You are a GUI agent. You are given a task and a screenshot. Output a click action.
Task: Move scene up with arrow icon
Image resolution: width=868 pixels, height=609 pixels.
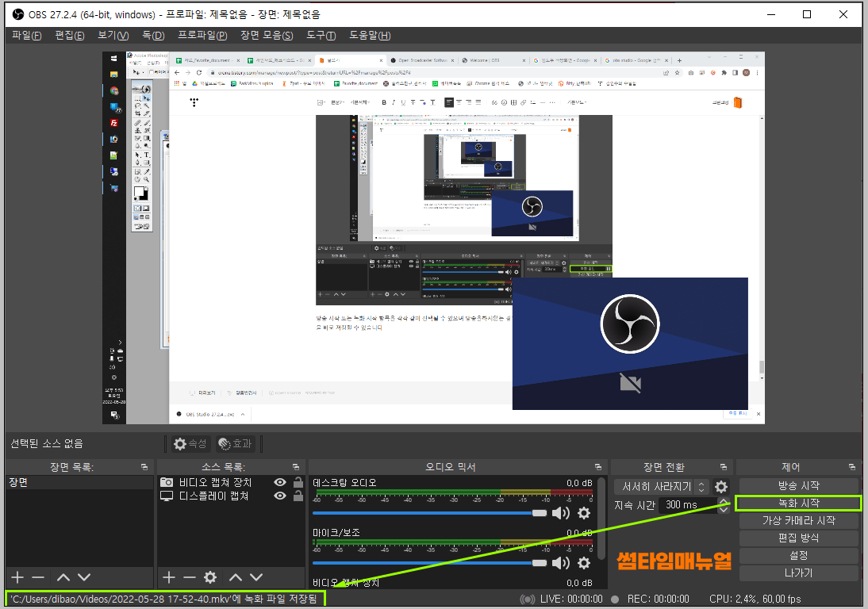point(63,577)
